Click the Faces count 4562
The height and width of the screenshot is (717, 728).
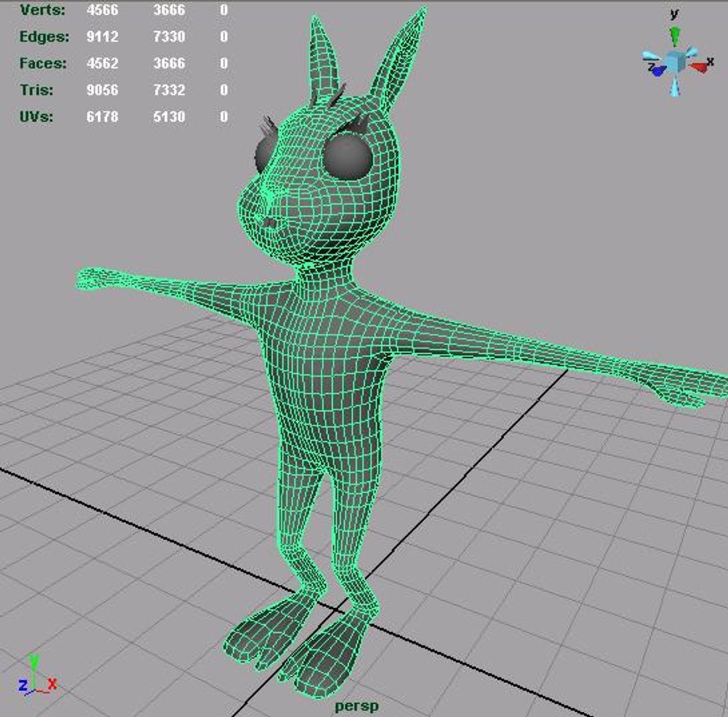pos(102,63)
